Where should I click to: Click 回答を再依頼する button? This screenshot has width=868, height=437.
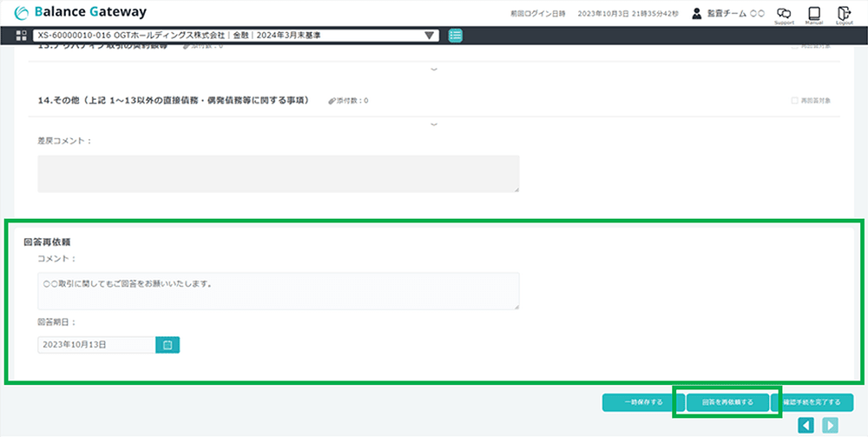pos(727,402)
